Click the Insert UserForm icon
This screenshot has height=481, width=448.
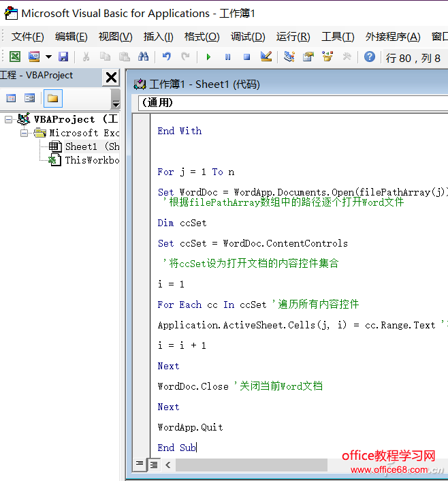tap(34, 57)
